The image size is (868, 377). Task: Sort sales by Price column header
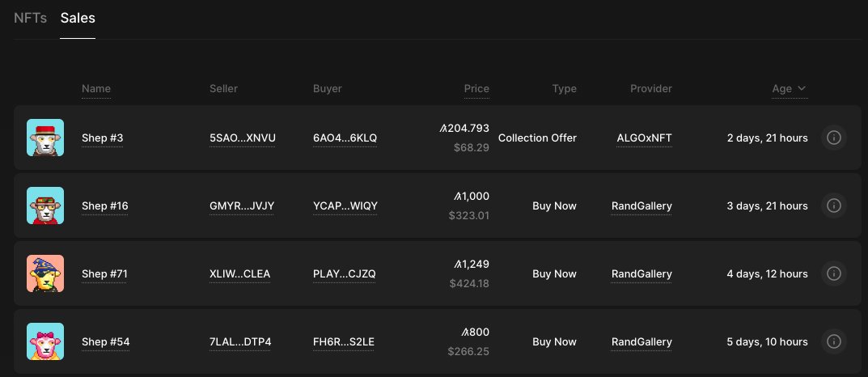pyautogui.click(x=476, y=88)
